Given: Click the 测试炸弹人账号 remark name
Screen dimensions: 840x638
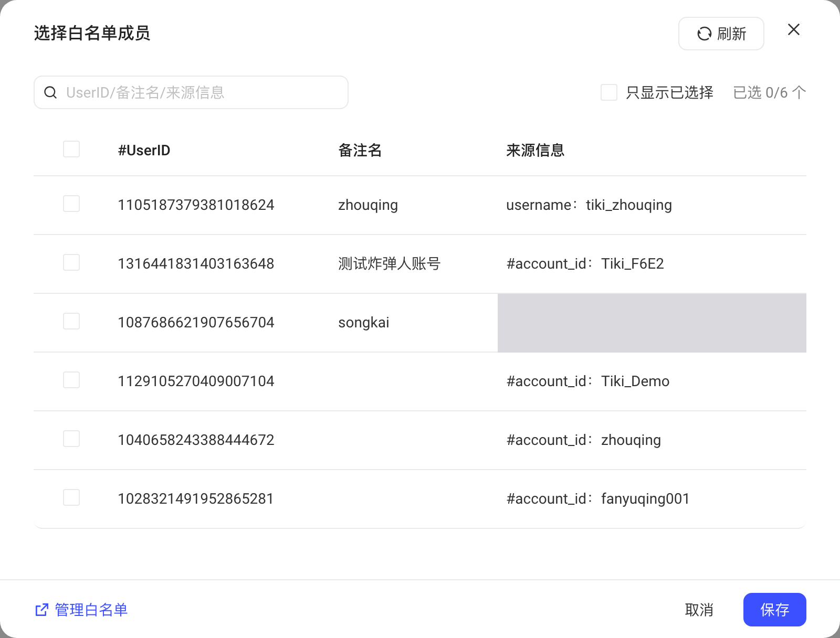Looking at the screenshot, I should click(390, 263).
